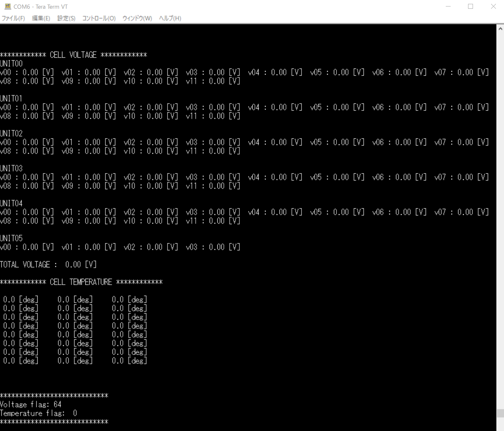The height and width of the screenshot is (431, 504).
Task: Click the scrollbar up arrow
Action: (x=500, y=28)
